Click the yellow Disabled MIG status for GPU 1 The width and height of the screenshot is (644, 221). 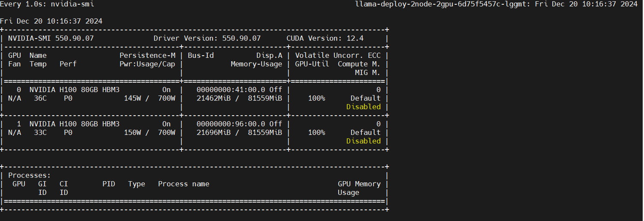click(363, 141)
